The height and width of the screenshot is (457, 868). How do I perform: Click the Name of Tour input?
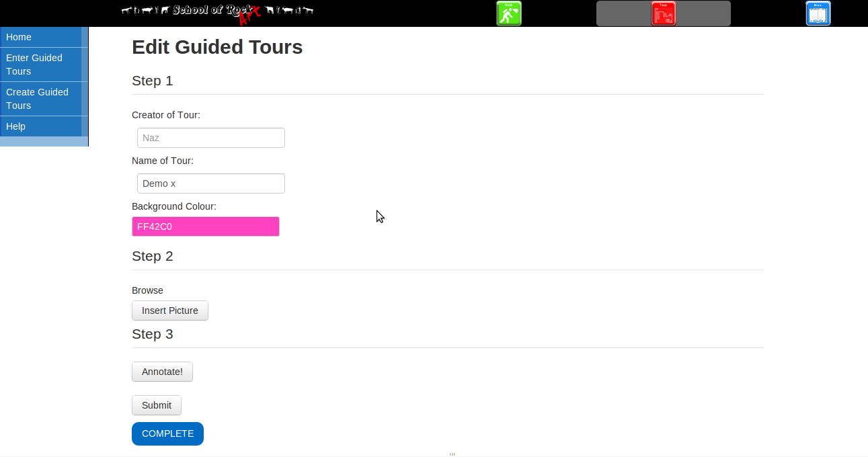[211, 183]
